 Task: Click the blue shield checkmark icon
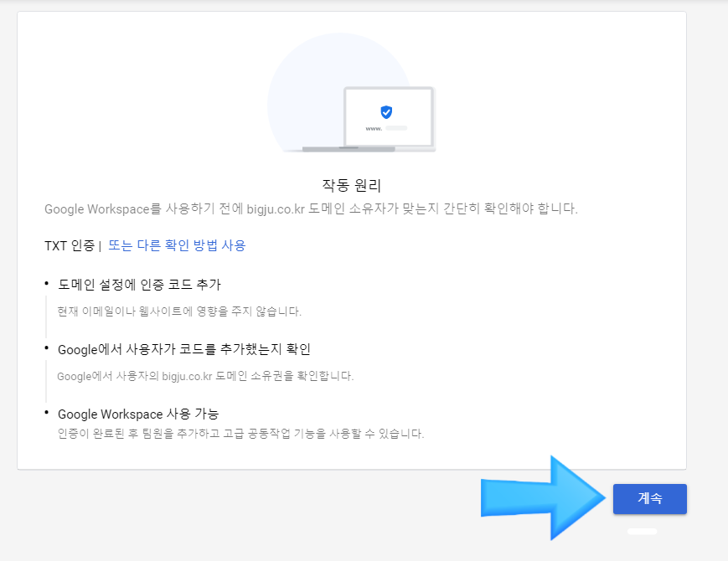(386, 112)
